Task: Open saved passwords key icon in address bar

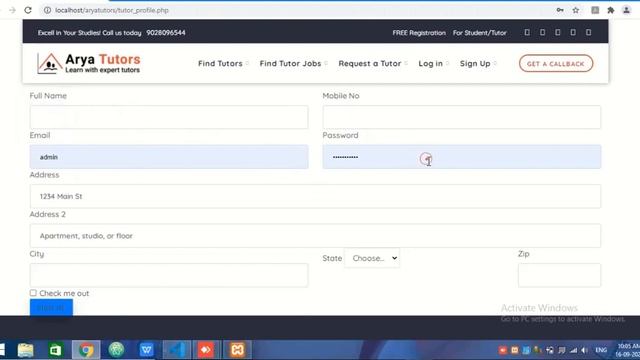Action: pos(560,10)
